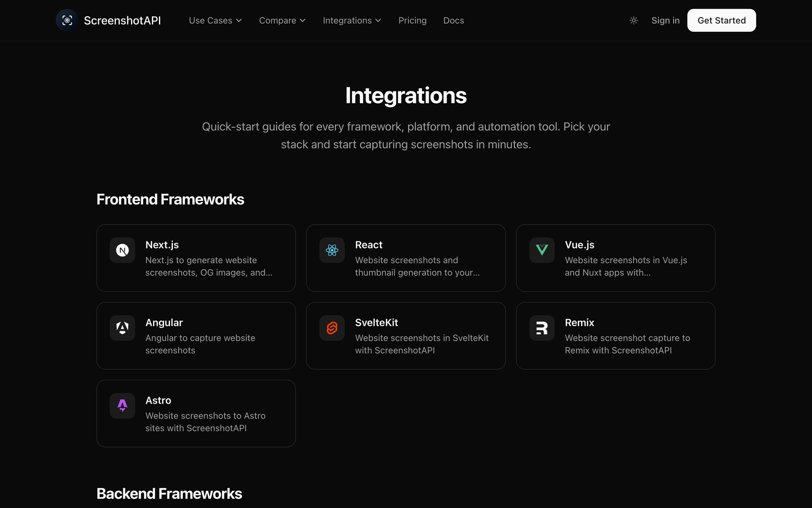
Task: Click the Next.js logo icon
Action: (x=123, y=250)
